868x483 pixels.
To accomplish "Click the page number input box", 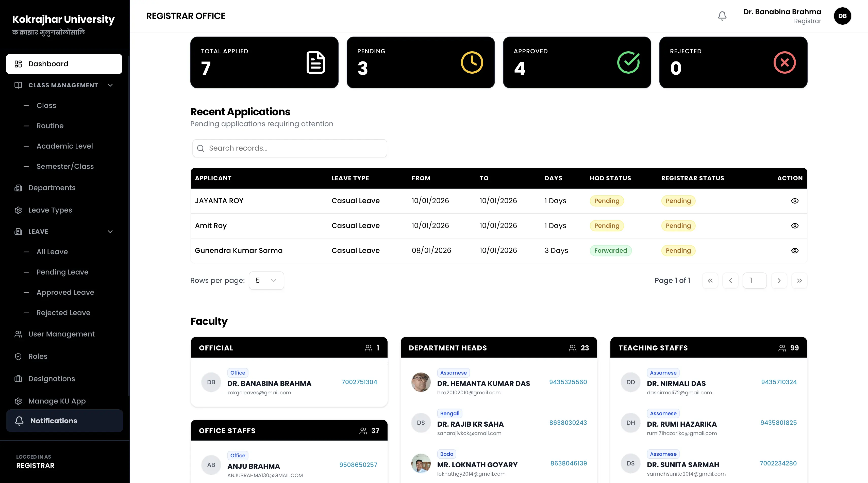I will 755,280.
